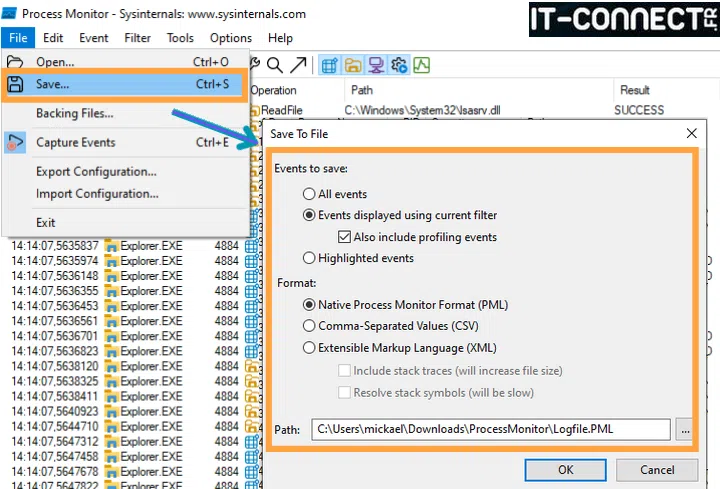The width and height of the screenshot is (720, 489).
Task: Select the event row at 14:14:07,5636823
Action: [131, 351]
